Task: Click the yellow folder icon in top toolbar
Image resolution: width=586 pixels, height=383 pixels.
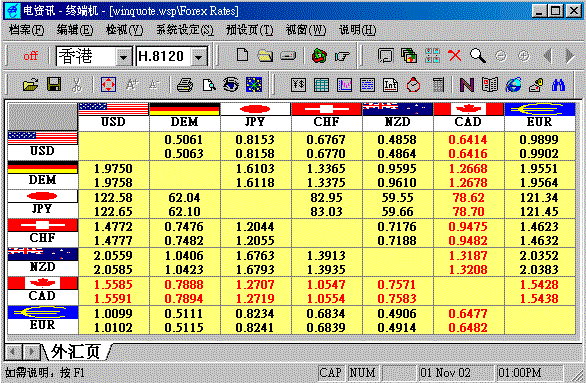Action: pos(265,56)
